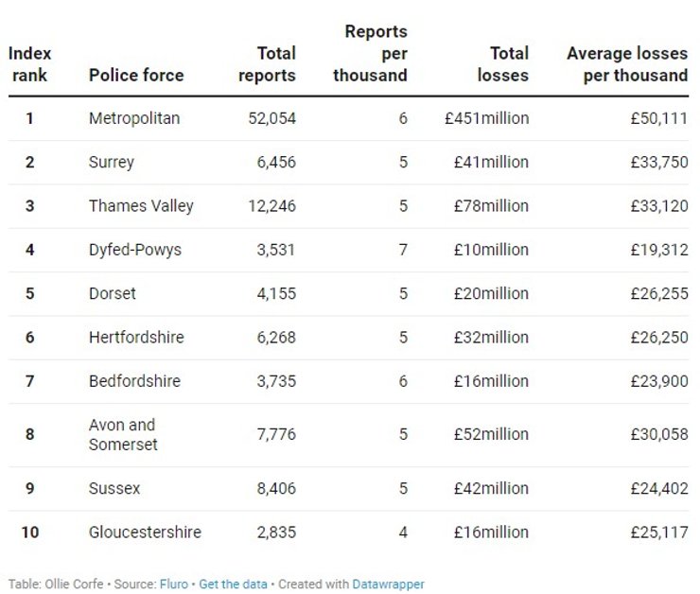700x594 pixels.
Task: Select the Sussex row name
Action: point(114,488)
